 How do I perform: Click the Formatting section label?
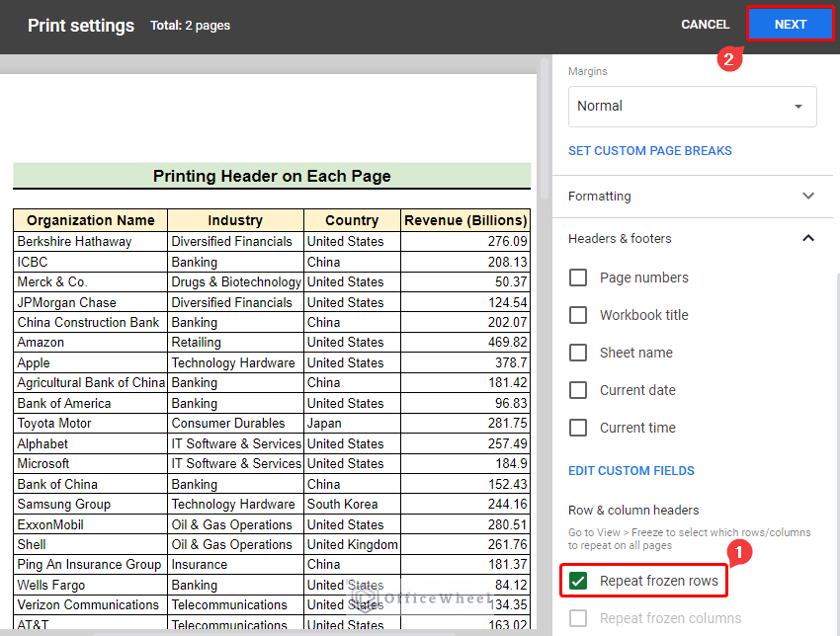[x=600, y=197]
